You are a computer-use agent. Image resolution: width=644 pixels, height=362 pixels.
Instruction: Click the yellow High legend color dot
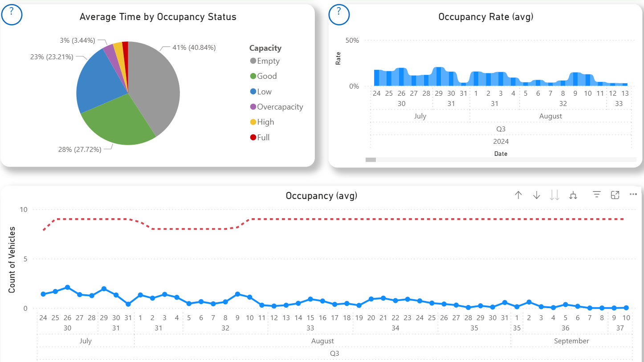coord(253,122)
